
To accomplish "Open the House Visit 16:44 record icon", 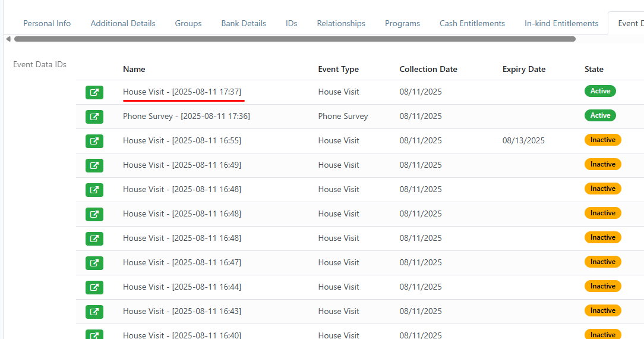I will 94,287.
